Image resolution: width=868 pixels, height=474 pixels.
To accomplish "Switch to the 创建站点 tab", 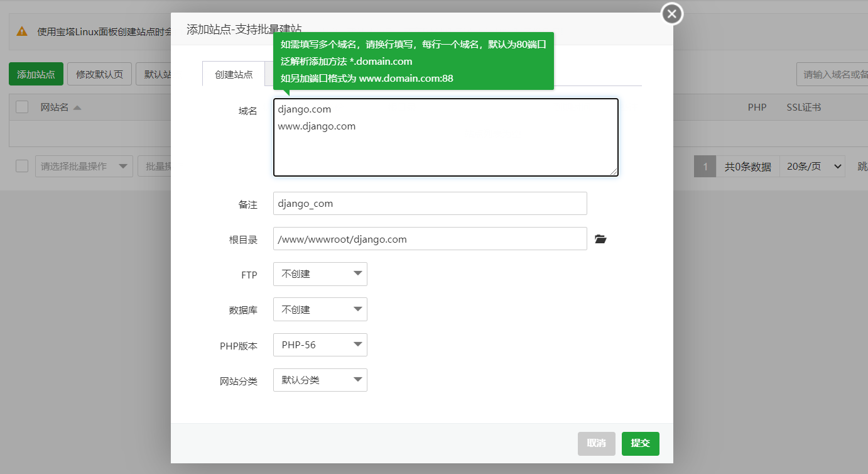I will coord(233,74).
